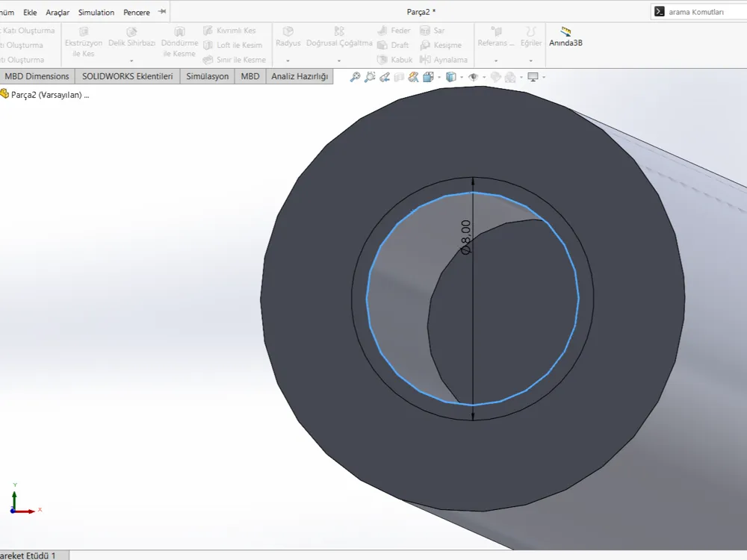Open the Simulation menu
The image size is (747, 560).
(96, 13)
